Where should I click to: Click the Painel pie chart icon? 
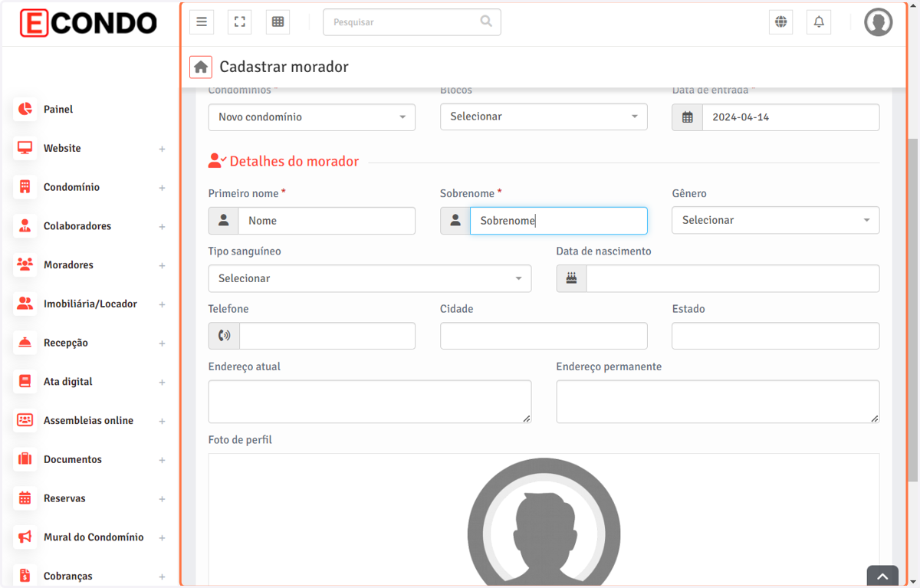25,109
